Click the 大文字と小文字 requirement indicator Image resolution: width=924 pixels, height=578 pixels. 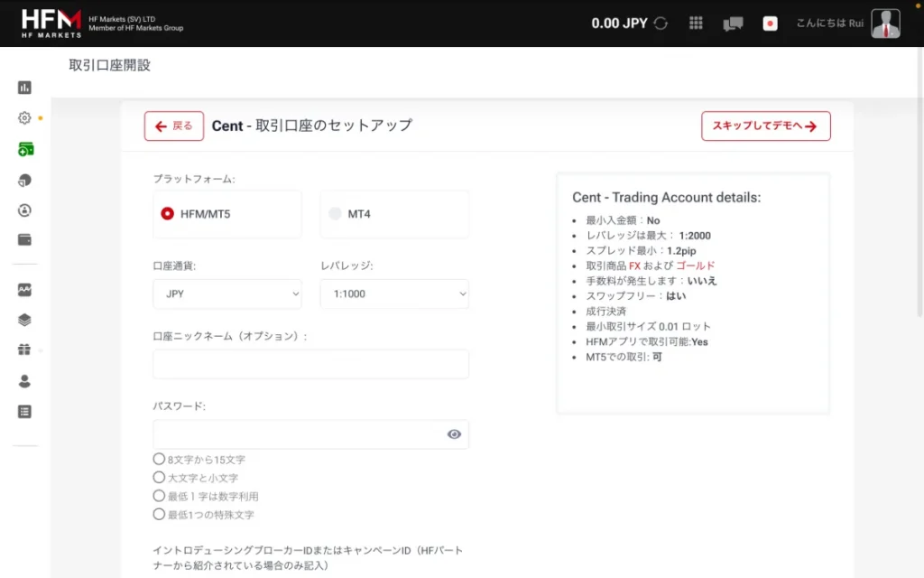(x=159, y=477)
